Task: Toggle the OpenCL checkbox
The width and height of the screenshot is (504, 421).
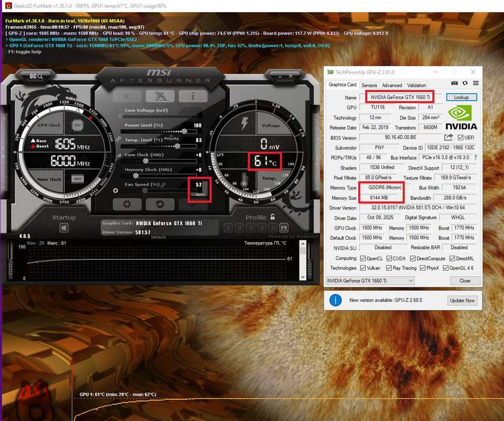Action: click(x=363, y=258)
